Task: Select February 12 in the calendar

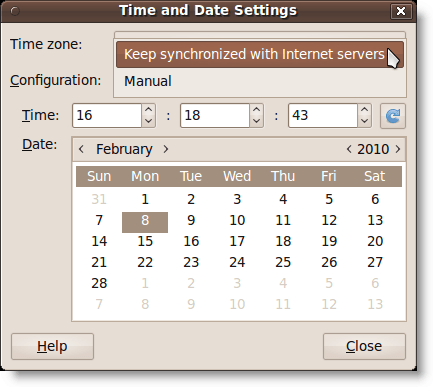Action: coord(329,220)
